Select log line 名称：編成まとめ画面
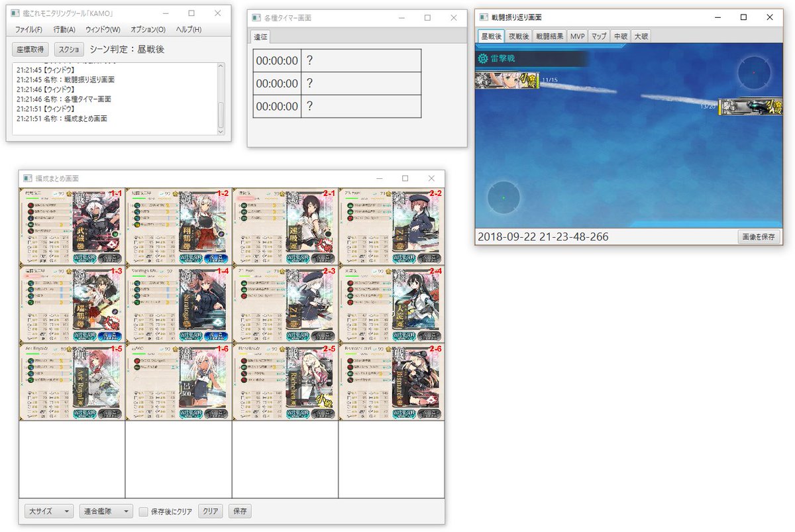This screenshot has width=795, height=532. (x=62, y=119)
